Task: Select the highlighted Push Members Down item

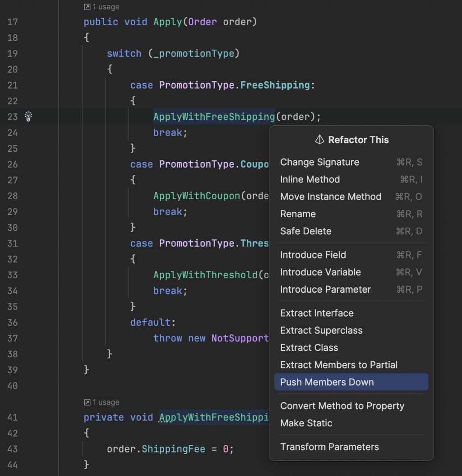Action: [x=327, y=382]
